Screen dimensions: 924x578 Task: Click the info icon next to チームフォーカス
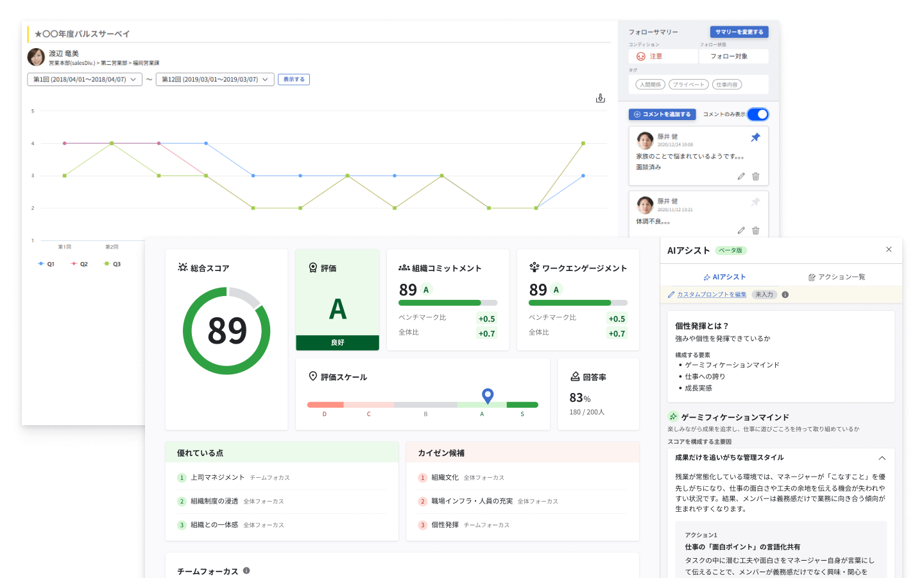click(246, 570)
